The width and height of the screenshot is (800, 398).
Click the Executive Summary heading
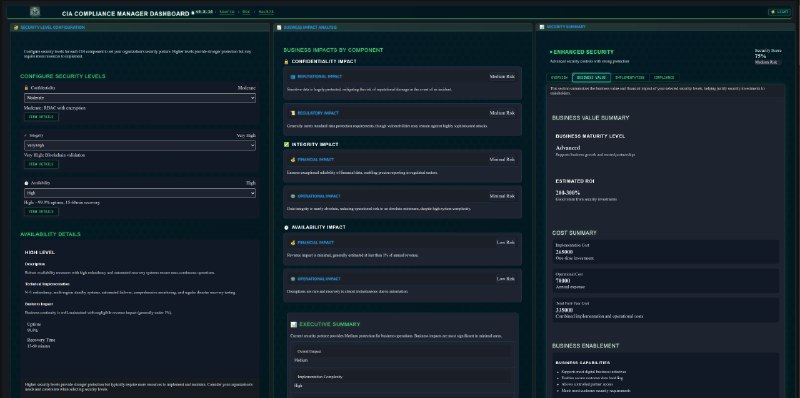pos(330,325)
